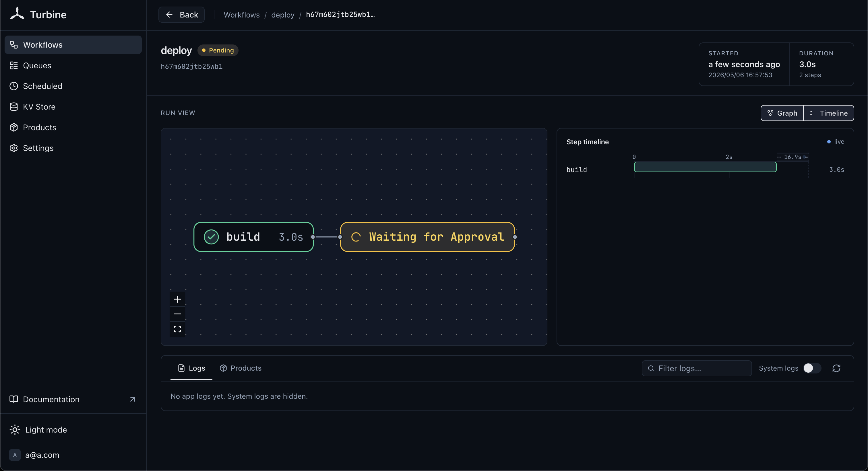Click the Started timestamp 2026/05/06 16:57:53
Screen dimensions: 868x471
(x=740, y=75)
